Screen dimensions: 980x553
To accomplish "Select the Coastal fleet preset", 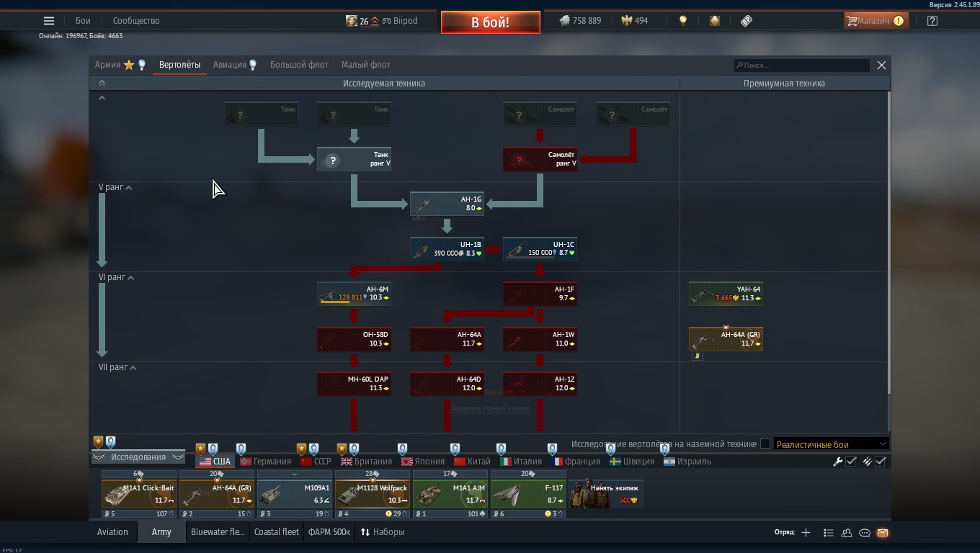I will [x=277, y=532].
